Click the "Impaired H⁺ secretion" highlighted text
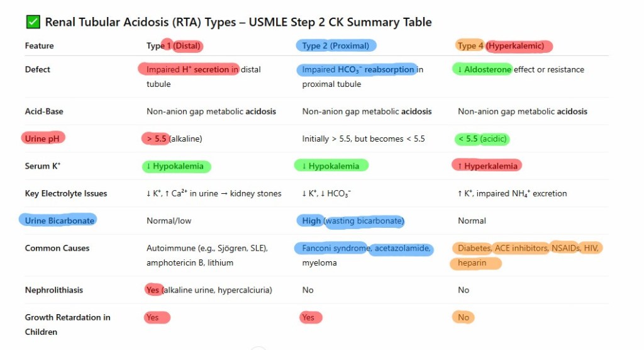 pos(189,69)
